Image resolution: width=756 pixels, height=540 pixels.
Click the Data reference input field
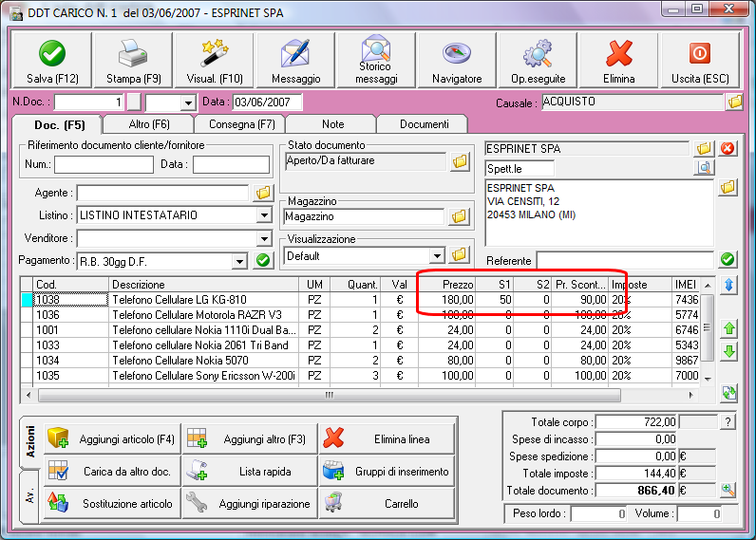tap(231, 164)
